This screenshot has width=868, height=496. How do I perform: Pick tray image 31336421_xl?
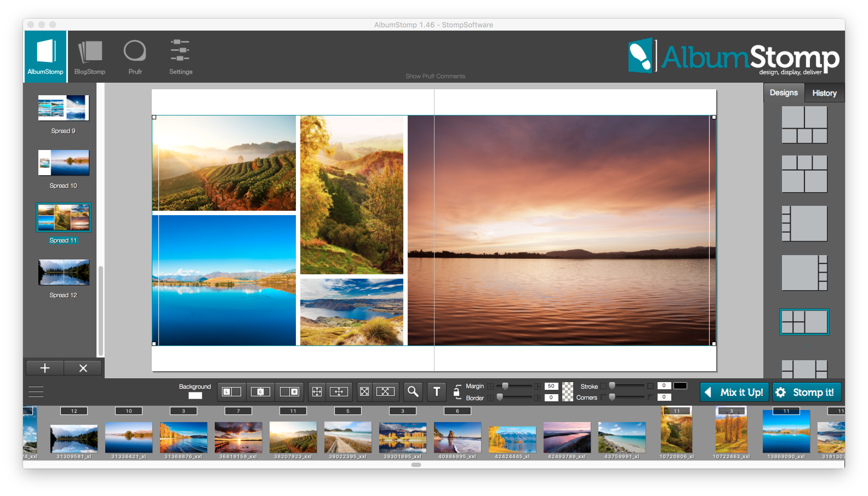pos(129,437)
